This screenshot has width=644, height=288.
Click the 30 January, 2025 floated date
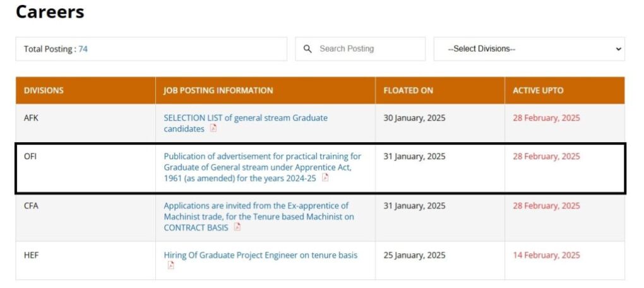414,118
